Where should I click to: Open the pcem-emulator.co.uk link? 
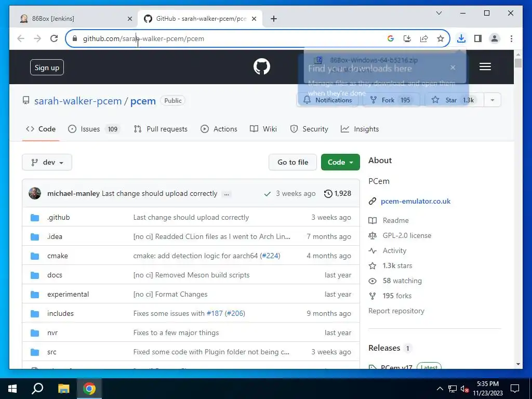point(416,201)
